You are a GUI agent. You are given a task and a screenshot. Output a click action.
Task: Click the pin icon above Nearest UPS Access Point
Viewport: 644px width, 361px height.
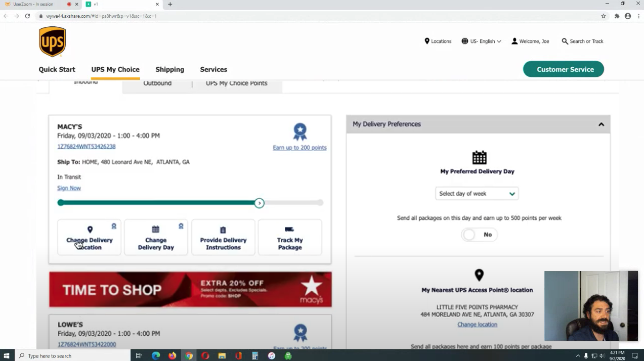[x=479, y=275]
